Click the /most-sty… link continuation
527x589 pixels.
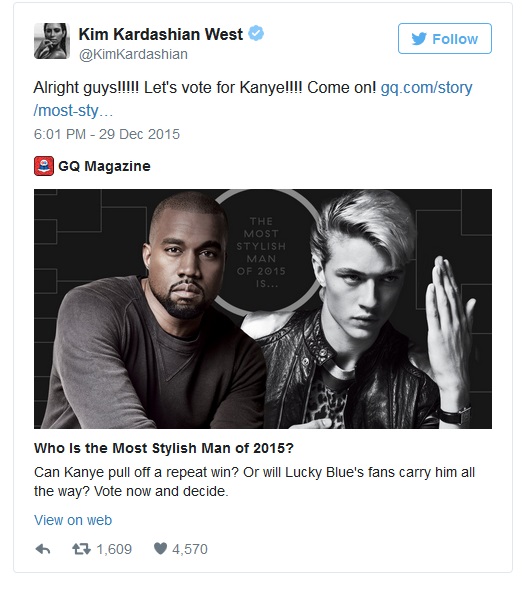73,111
